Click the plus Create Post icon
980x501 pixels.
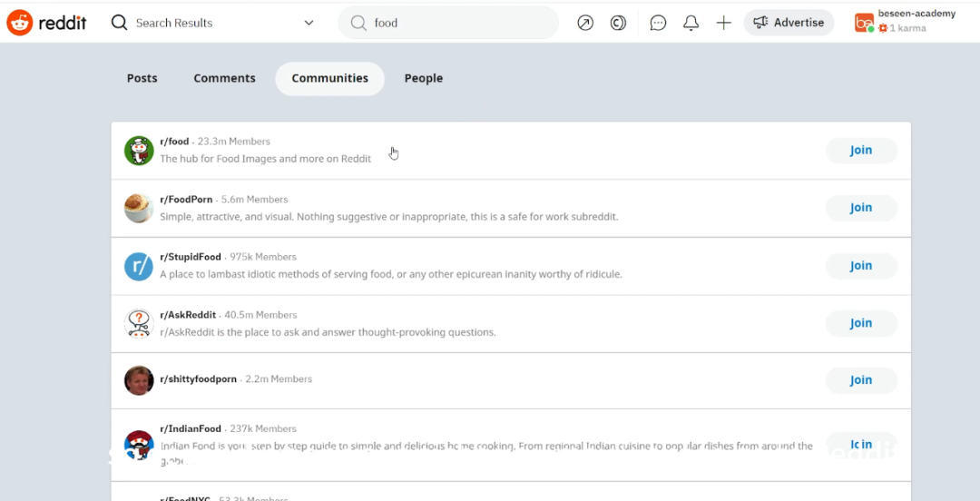(723, 23)
